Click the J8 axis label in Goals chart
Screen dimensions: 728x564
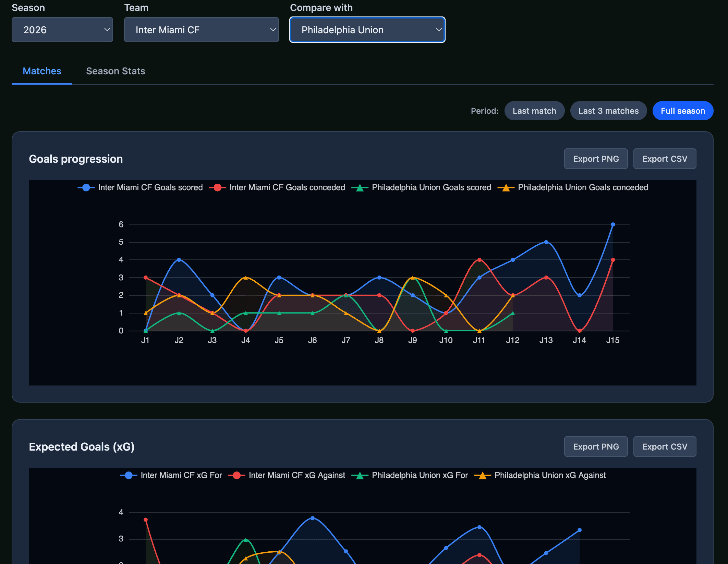tap(379, 340)
